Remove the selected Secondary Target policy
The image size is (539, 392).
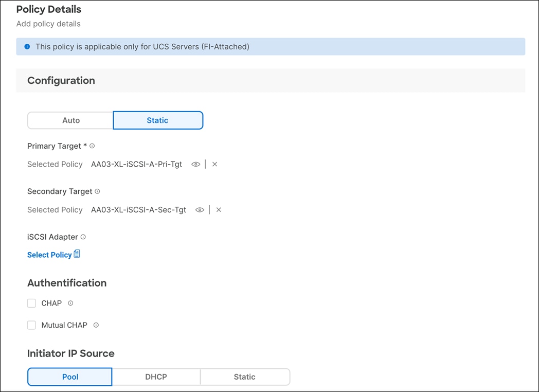click(x=219, y=209)
